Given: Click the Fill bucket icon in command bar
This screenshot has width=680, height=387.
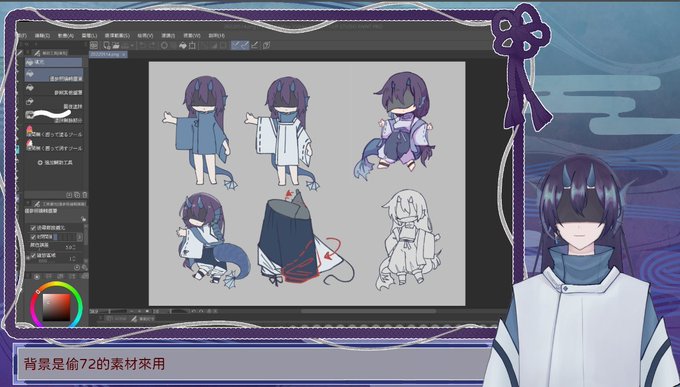Looking at the screenshot, I should tap(183, 46).
